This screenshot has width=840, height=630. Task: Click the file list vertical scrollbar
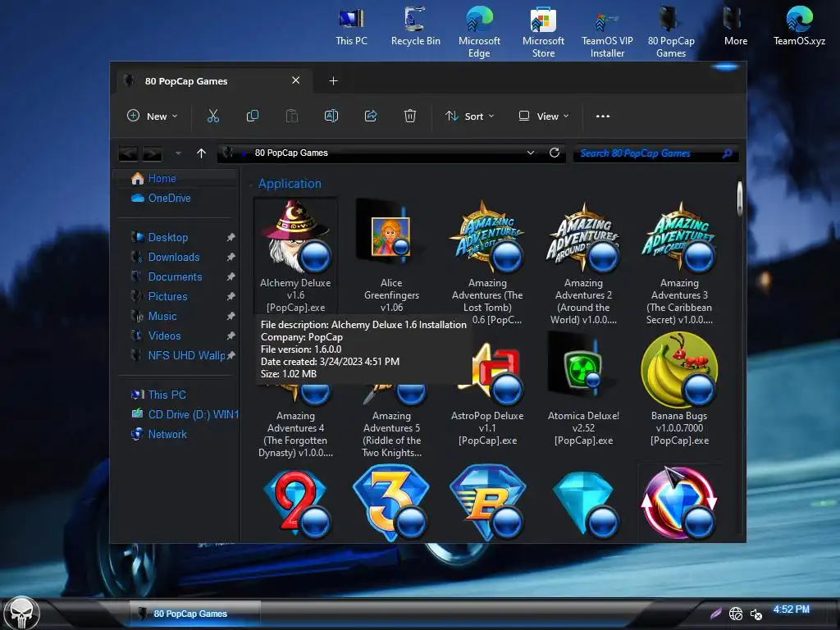[x=739, y=199]
